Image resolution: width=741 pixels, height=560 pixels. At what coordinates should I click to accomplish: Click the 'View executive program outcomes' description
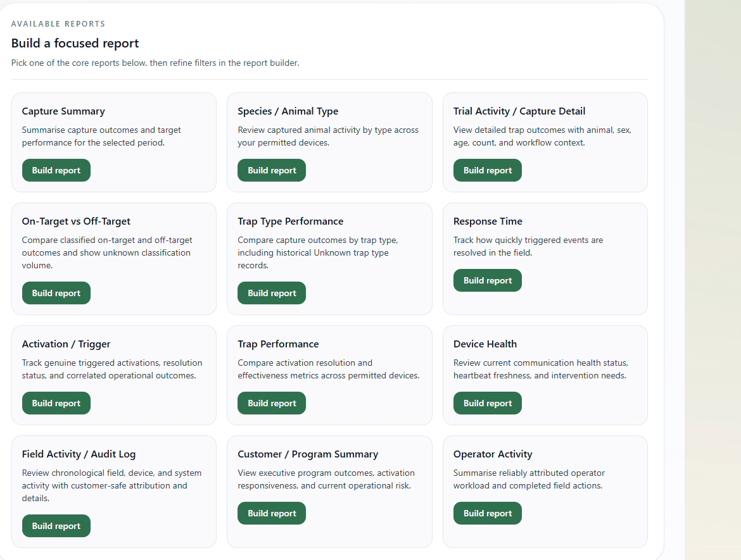(326, 479)
